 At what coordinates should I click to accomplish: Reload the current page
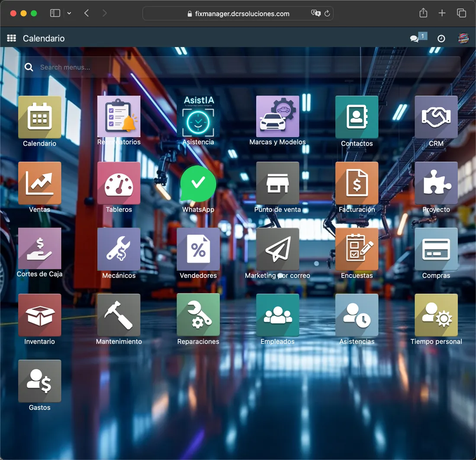327,13
